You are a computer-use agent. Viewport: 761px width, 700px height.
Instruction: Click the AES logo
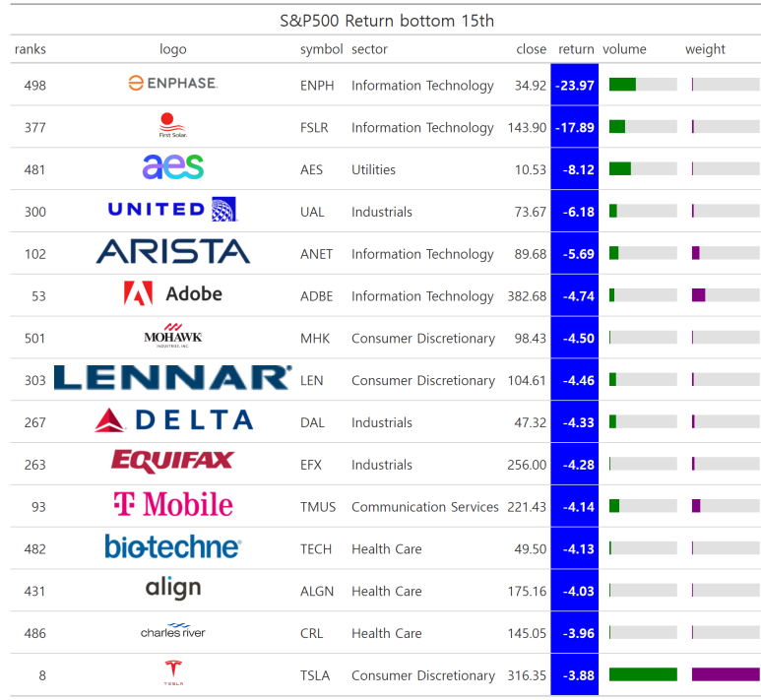(173, 166)
